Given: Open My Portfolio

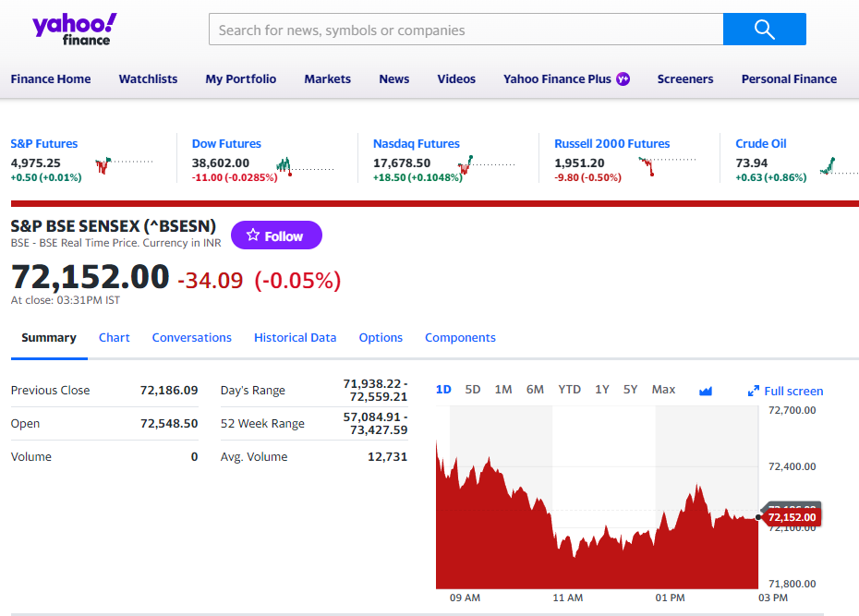Looking at the screenshot, I should [x=240, y=79].
